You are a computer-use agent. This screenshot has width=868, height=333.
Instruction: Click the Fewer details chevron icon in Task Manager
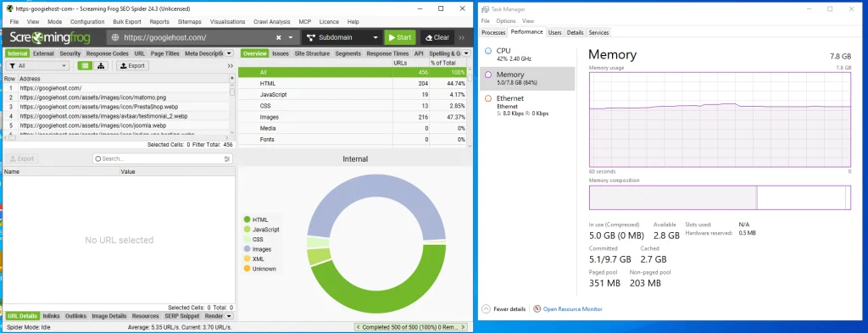click(486, 308)
